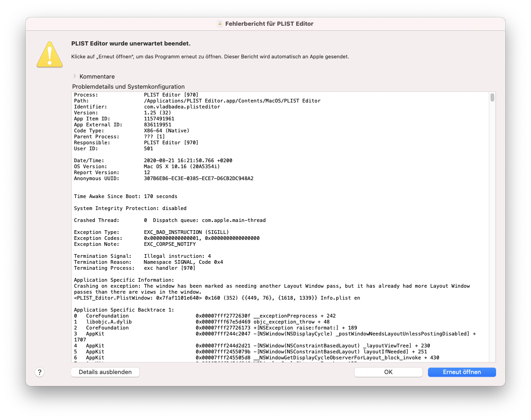Click 'com.apple.main-thread' crashed thread line
The height and width of the screenshot is (420, 531).
pos(170,220)
